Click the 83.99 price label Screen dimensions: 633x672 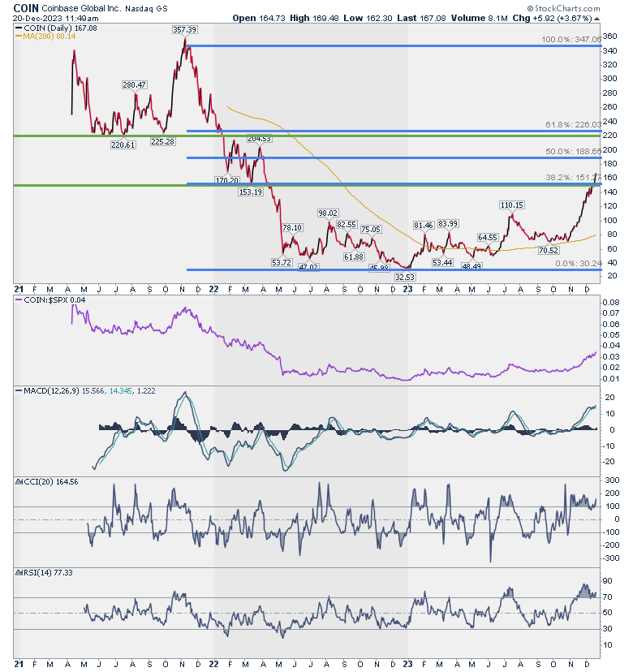coord(448,224)
